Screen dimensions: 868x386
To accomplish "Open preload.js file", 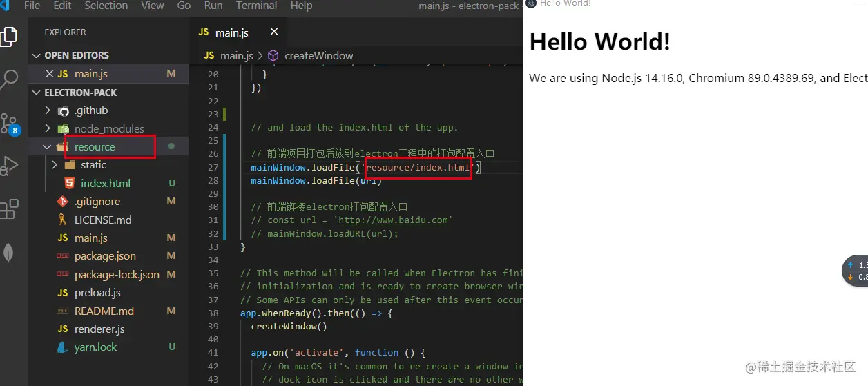I will (97, 293).
